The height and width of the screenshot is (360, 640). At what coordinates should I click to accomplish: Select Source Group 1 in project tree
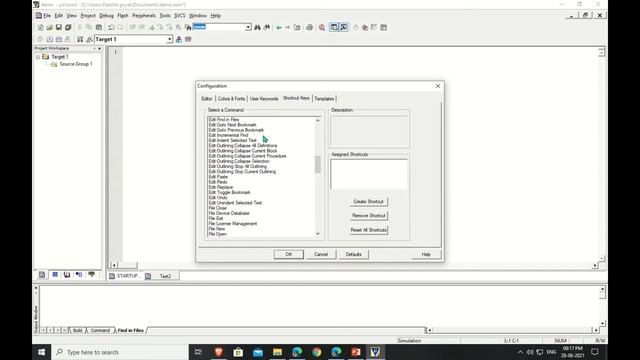tap(76, 64)
